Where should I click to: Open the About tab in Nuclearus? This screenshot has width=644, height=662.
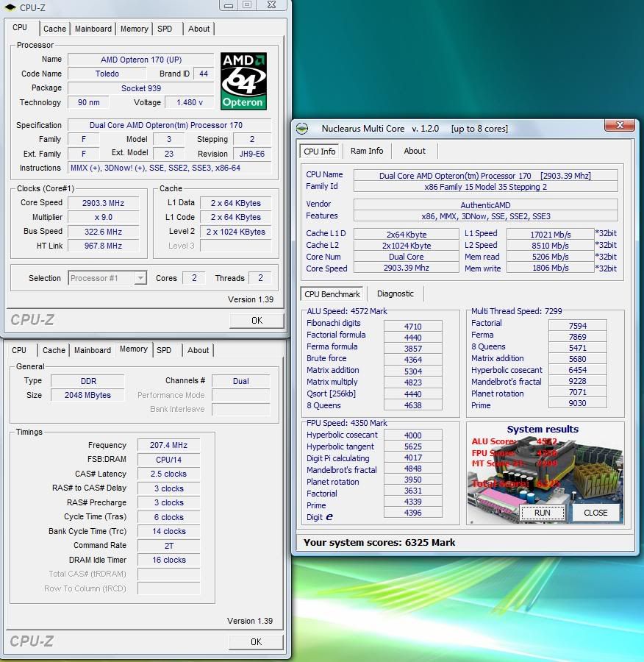pos(415,151)
